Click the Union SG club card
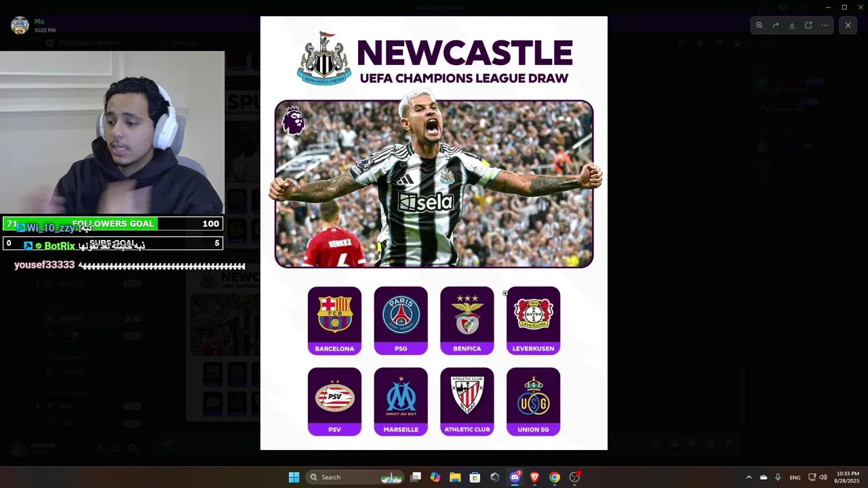Screen dimensions: 868x488 tap(533, 401)
